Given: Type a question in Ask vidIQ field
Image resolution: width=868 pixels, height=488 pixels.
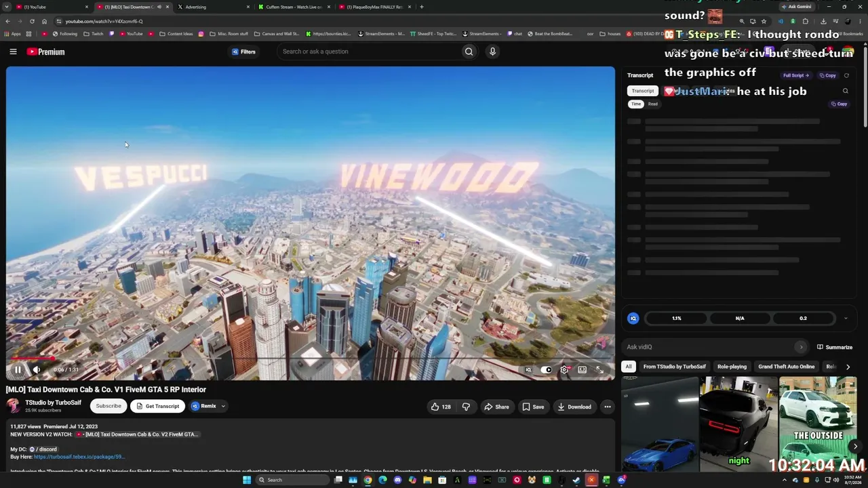Looking at the screenshot, I should point(709,347).
